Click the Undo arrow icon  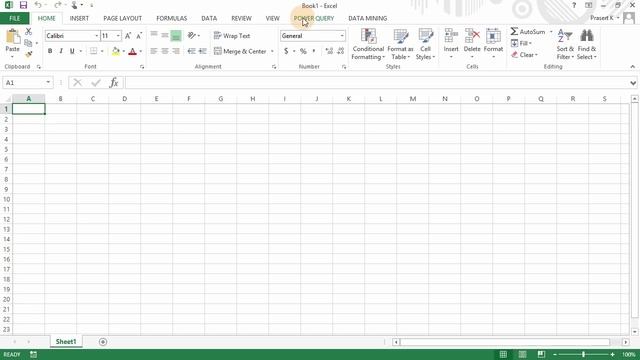click(x=38, y=5)
